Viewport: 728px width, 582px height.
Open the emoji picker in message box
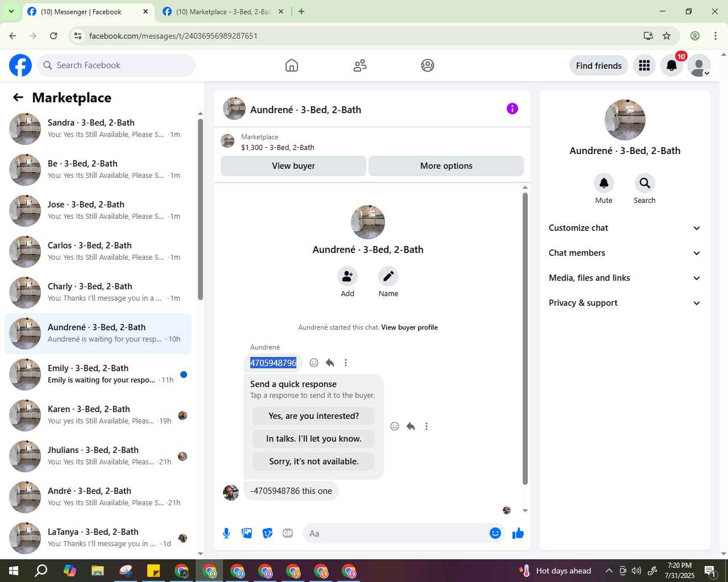pos(495,533)
